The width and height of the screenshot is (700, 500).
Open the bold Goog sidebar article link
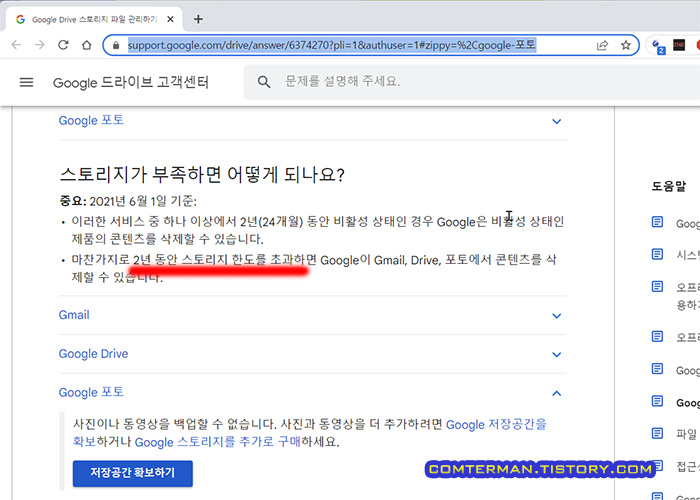(688, 403)
